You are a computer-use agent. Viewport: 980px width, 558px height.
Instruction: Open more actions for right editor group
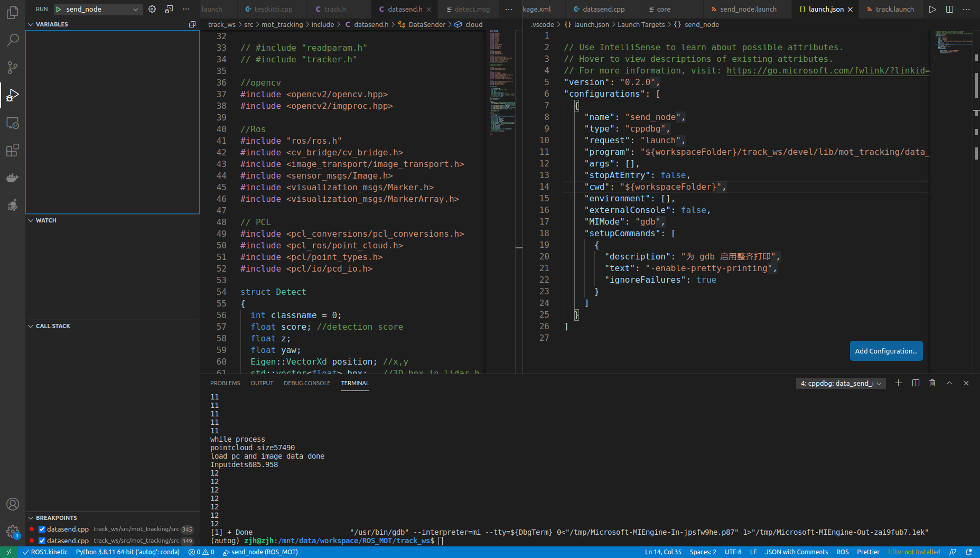[966, 9]
